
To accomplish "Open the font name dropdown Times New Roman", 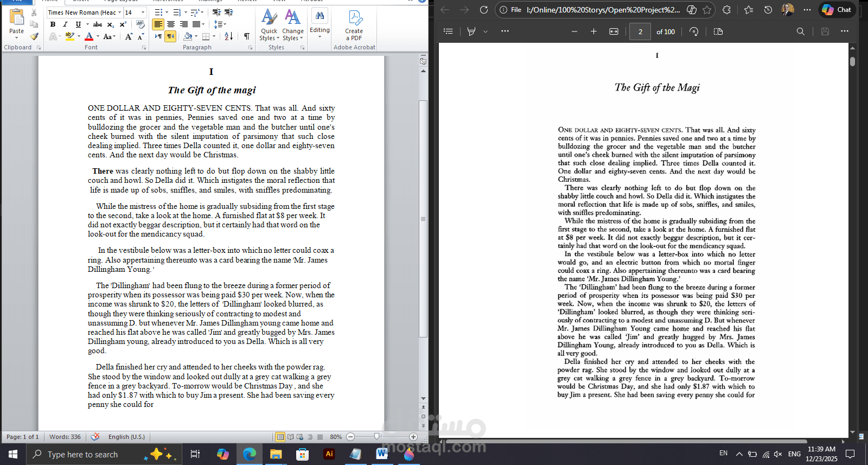I will pos(119,12).
